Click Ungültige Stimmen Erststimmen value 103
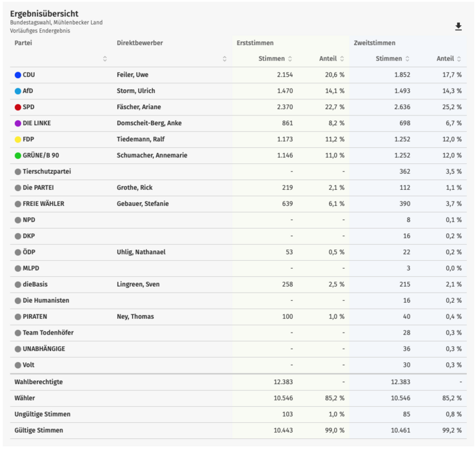The height and width of the screenshot is (450, 476). (x=288, y=414)
